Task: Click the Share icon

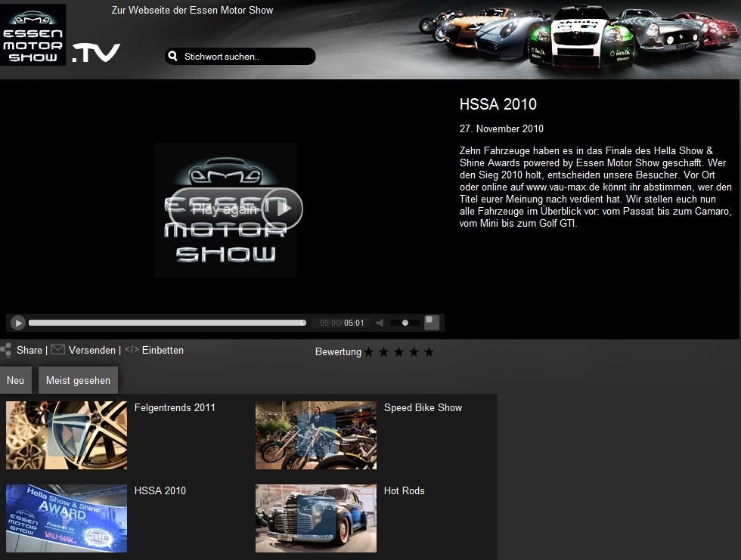Action: (7, 350)
